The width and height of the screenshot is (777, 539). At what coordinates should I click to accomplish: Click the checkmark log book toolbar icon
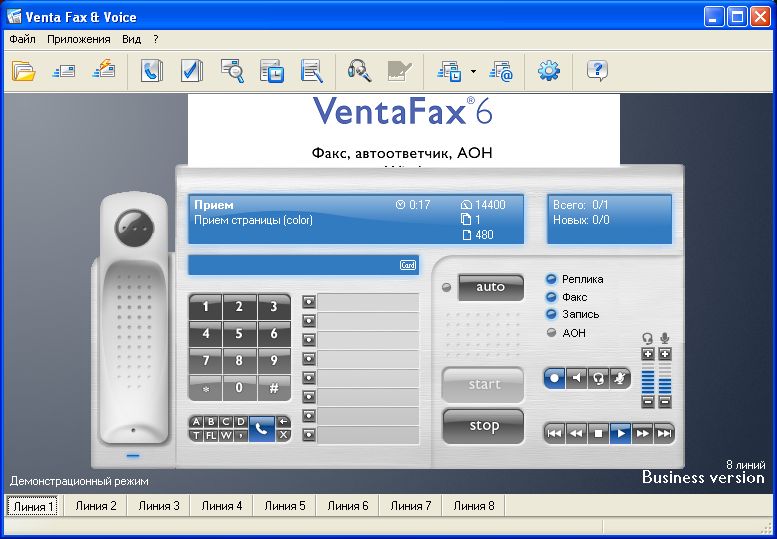[x=191, y=71]
